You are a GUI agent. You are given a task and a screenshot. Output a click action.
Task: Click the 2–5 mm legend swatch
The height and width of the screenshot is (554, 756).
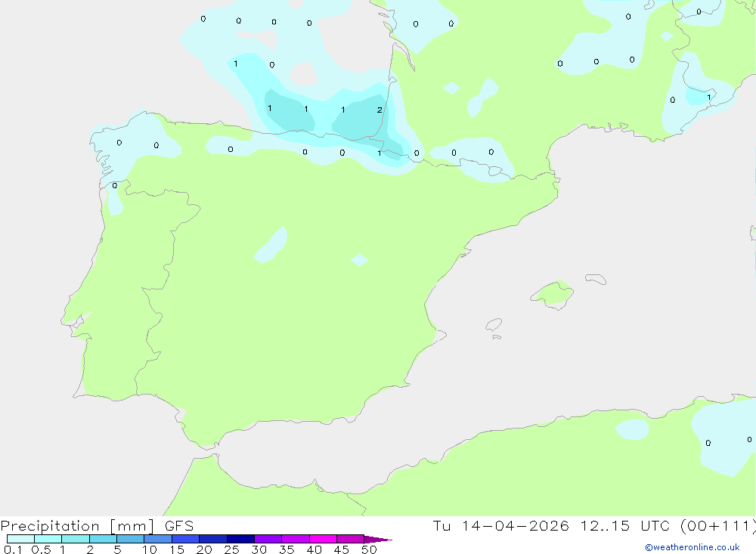click(103, 539)
